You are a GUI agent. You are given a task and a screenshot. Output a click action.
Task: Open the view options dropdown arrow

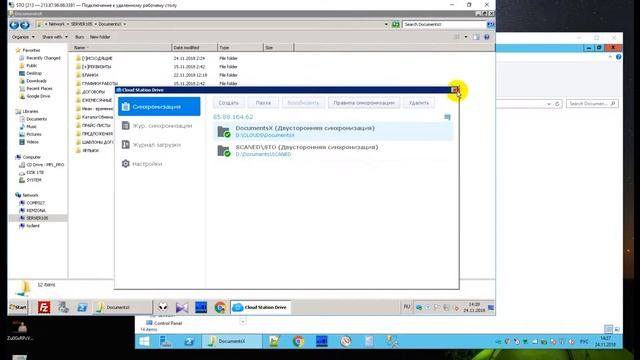pyautogui.click(x=466, y=37)
